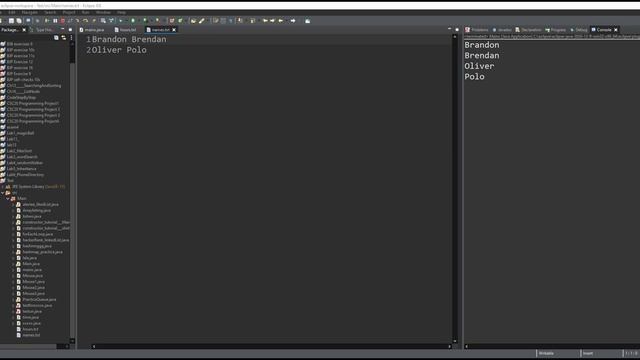The height and width of the screenshot is (360, 640).
Task: Collapse the src folder node
Action: point(3,193)
